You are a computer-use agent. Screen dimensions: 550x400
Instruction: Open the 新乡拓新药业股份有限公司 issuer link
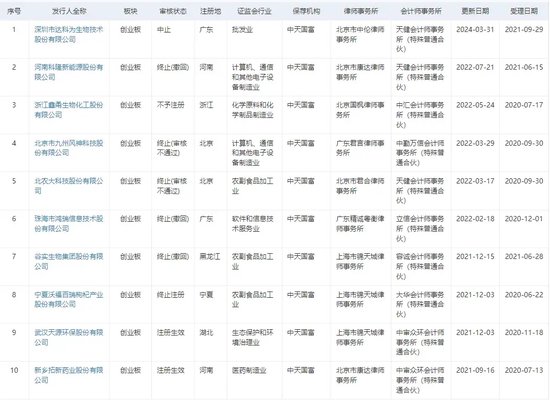[69, 375]
